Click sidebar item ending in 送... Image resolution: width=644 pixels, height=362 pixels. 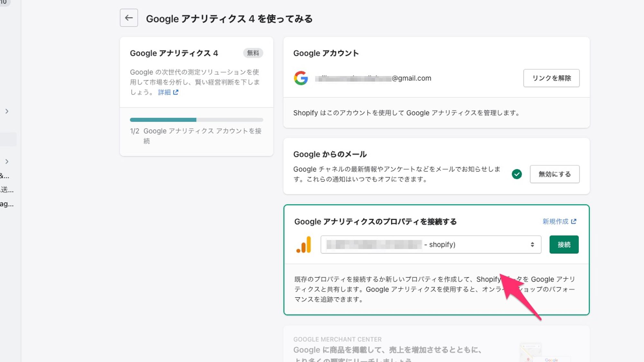click(x=7, y=190)
